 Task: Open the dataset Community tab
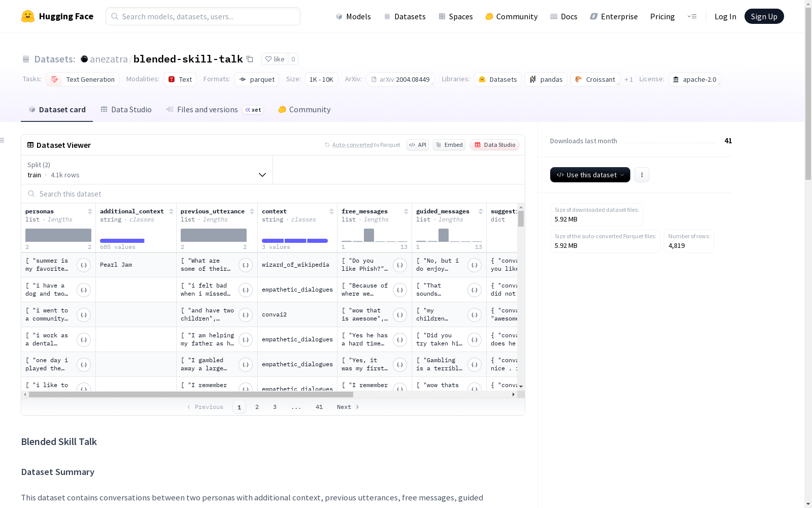click(304, 110)
